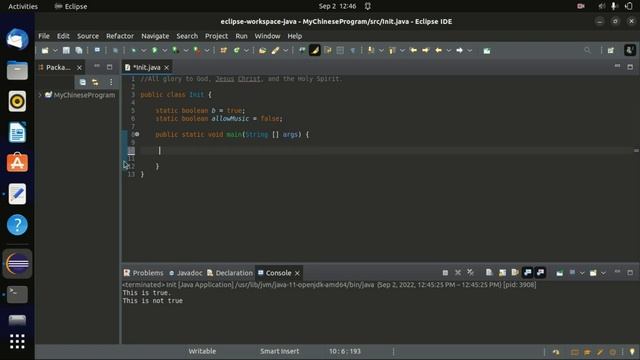Viewport: 640px width, 360px height.
Task: Toggle Link with Editor in Package Explorer
Action: pyautogui.click(x=95, y=82)
